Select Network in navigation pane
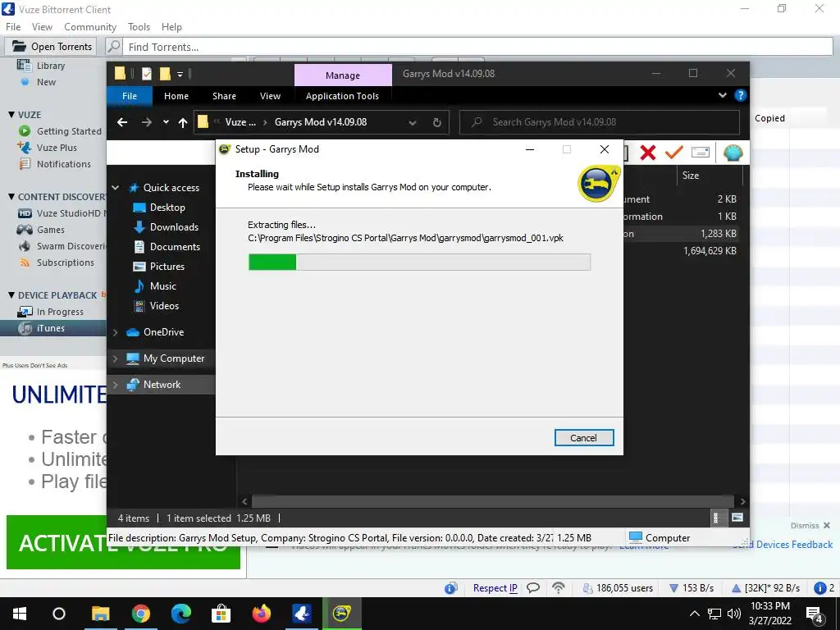The height and width of the screenshot is (630, 840). [x=162, y=385]
